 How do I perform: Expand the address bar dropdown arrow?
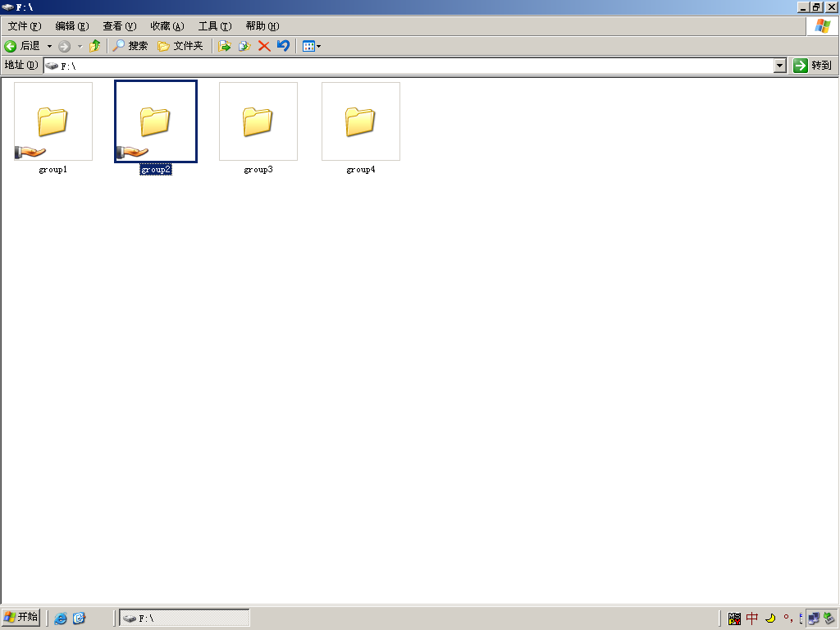[780, 66]
